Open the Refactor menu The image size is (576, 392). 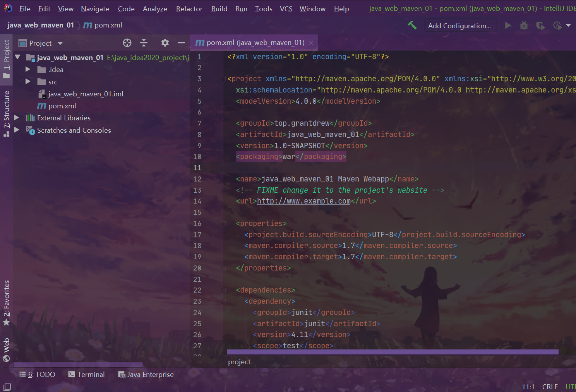[x=189, y=9]
